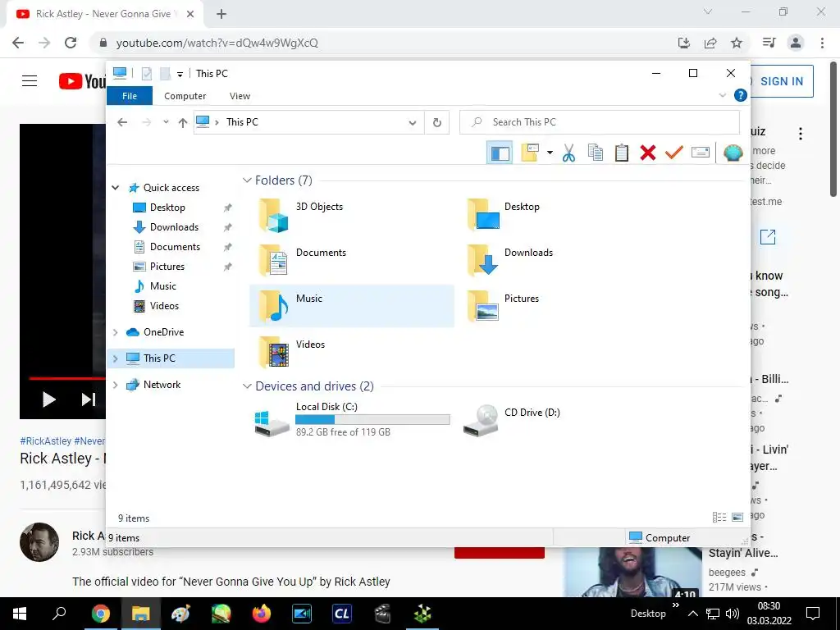Open the File tab in Explorer
Viewport: 840px width, 630px height.
130,96
